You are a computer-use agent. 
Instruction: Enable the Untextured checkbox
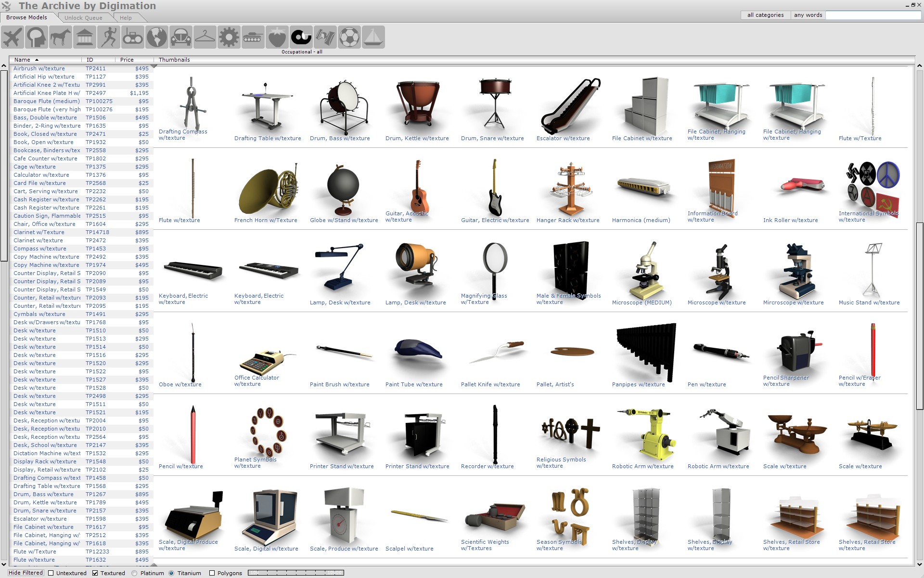tap(51, 573)
